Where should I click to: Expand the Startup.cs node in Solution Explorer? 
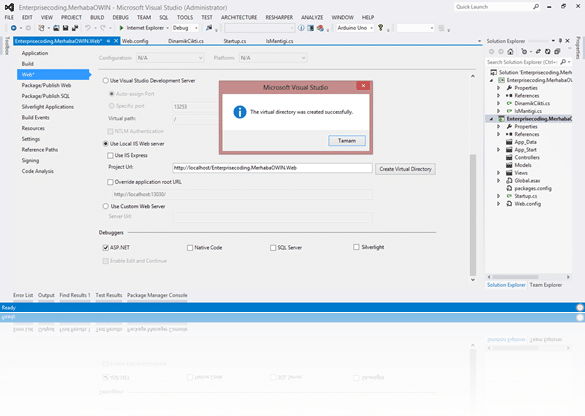point(499,196)
